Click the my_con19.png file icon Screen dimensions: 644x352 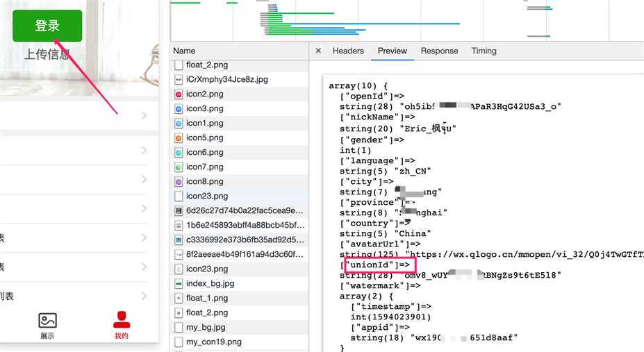click(179, 342)
